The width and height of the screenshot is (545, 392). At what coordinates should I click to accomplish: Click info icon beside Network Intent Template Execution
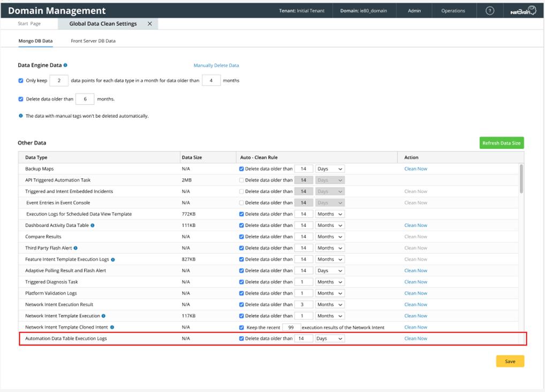(103, 316)
